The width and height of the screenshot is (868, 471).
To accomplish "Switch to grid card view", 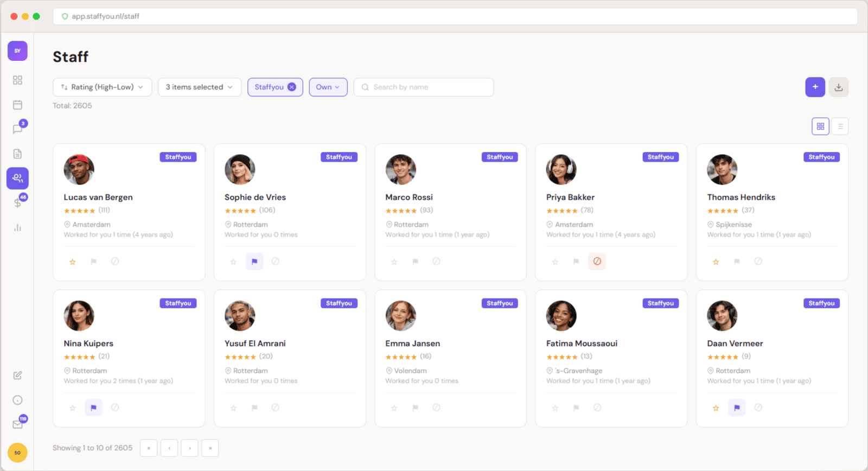I will (x=820, y=126).
